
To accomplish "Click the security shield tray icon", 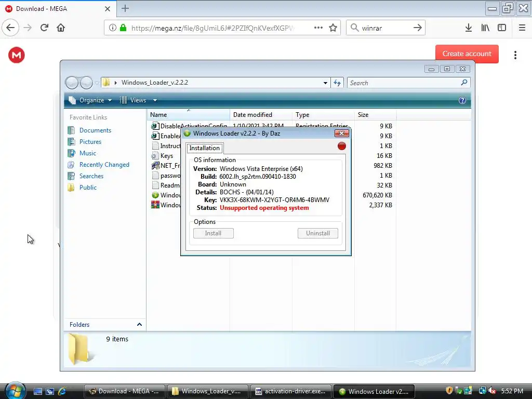I will point(449,391).
